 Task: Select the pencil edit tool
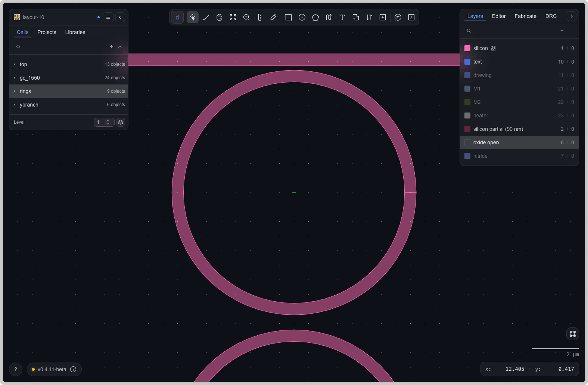pos(273,17)
